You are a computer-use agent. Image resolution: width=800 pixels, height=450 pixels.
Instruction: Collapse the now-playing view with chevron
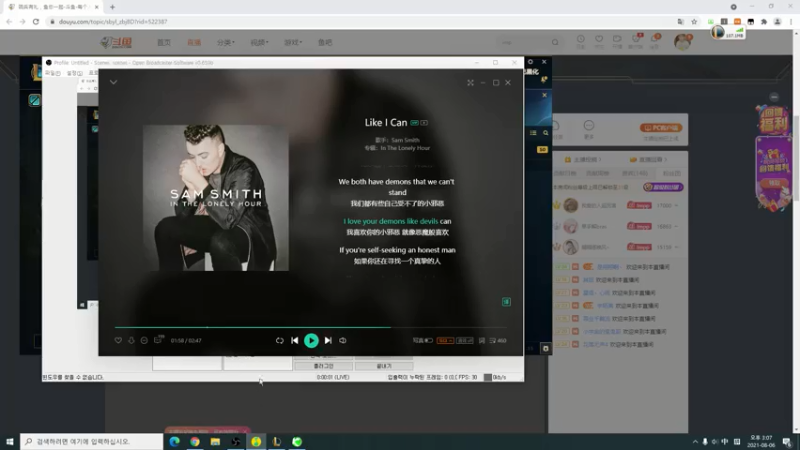pyautogui.click(x=113, y=82)
